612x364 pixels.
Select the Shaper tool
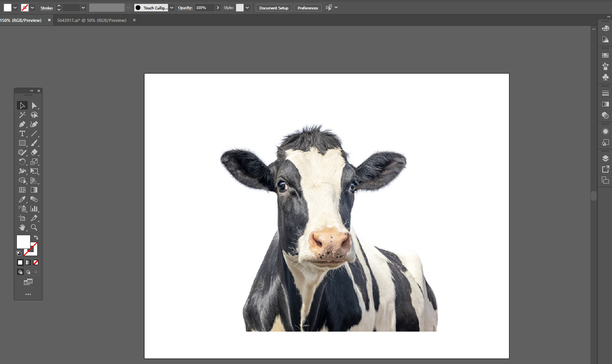(x=22, y=153)
